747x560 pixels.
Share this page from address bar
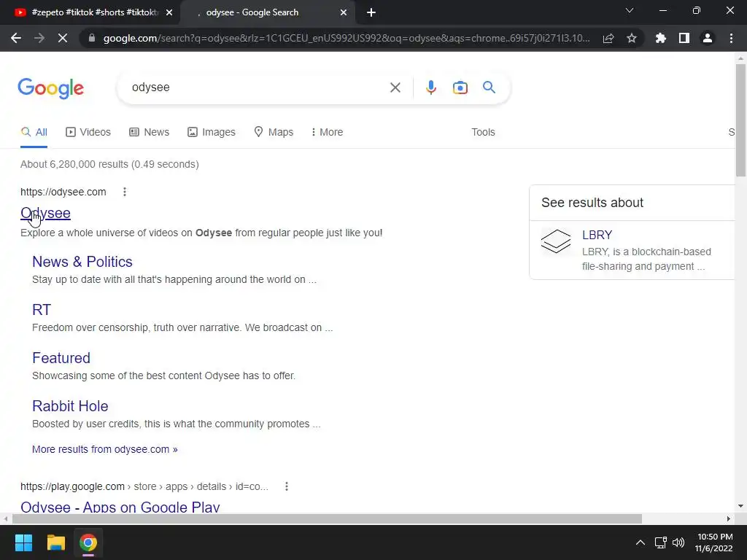click(x=608, y=38)
